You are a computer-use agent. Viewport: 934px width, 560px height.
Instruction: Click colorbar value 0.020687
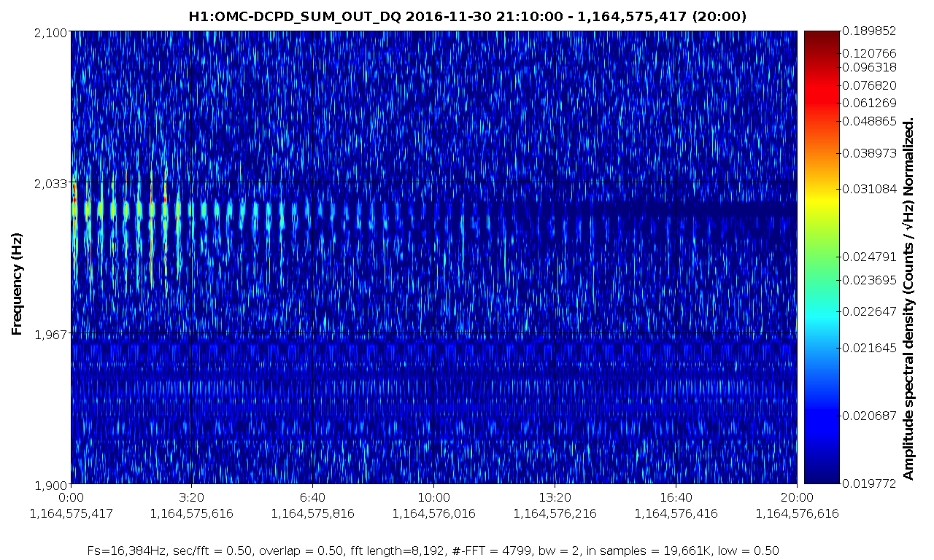coord(869,416)
